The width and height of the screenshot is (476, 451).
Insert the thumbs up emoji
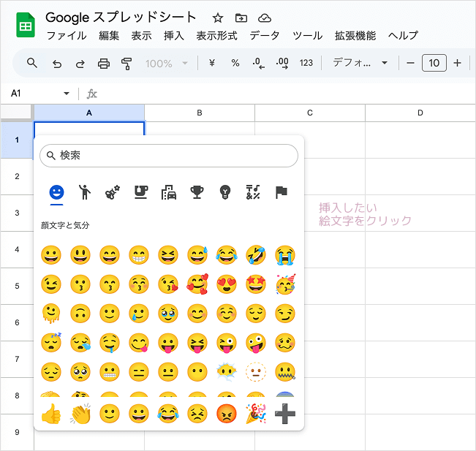pyautogui.click(x=51, y=414)
